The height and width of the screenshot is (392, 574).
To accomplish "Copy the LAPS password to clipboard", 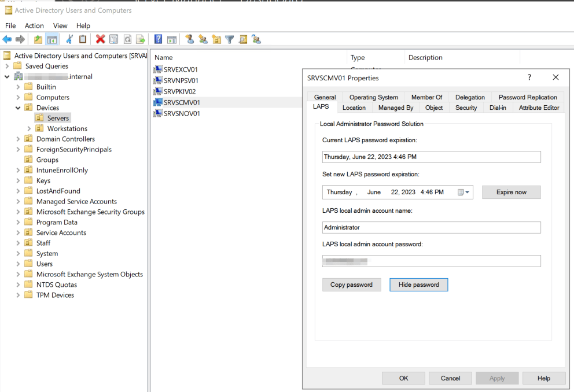I will pos(351,284).
